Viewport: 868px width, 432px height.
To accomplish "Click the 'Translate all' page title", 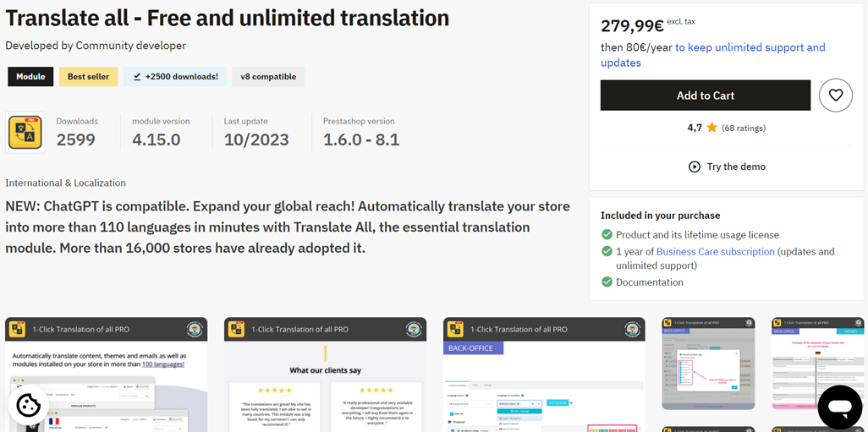I will point(227,19).
